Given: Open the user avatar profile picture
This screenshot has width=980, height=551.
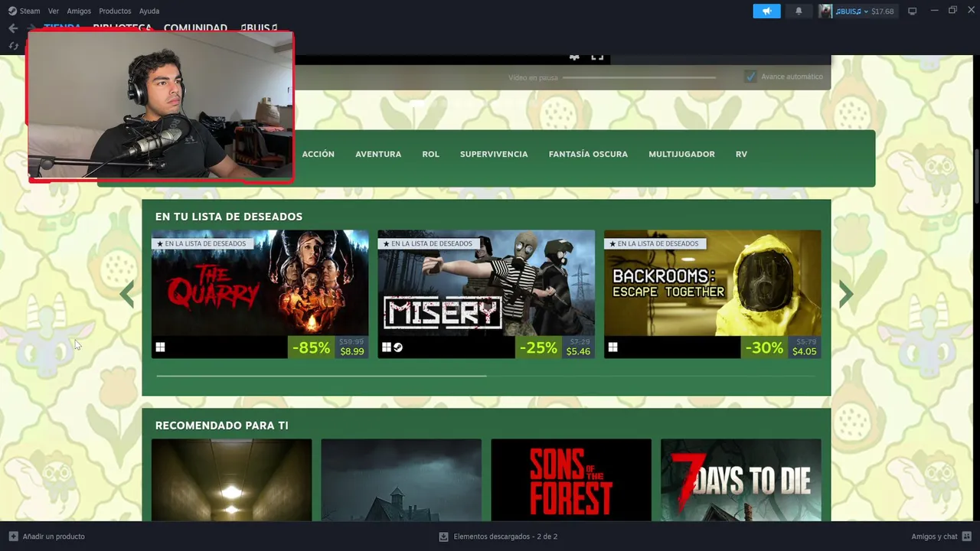Looking at the screenshot, I should (825, 11).
